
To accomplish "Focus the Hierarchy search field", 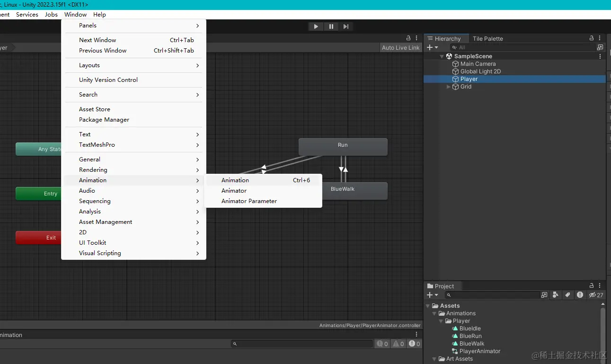I will tap(523, 47).
